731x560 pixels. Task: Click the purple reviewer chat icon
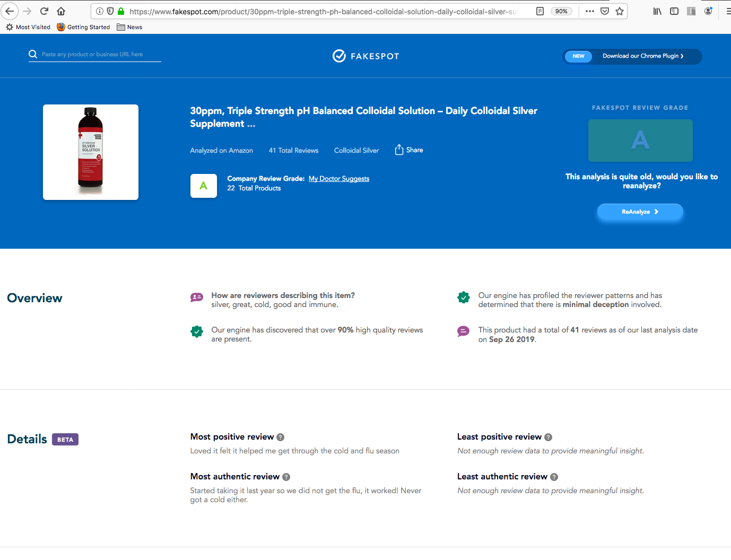(197, 297)
